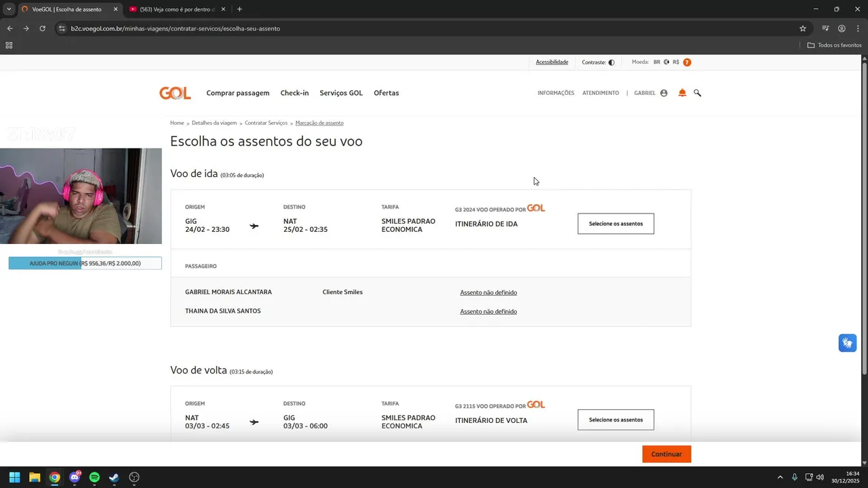868x488 pixels.
Task: Click the GABRIEL account name
Action: (x=645, y=93)
